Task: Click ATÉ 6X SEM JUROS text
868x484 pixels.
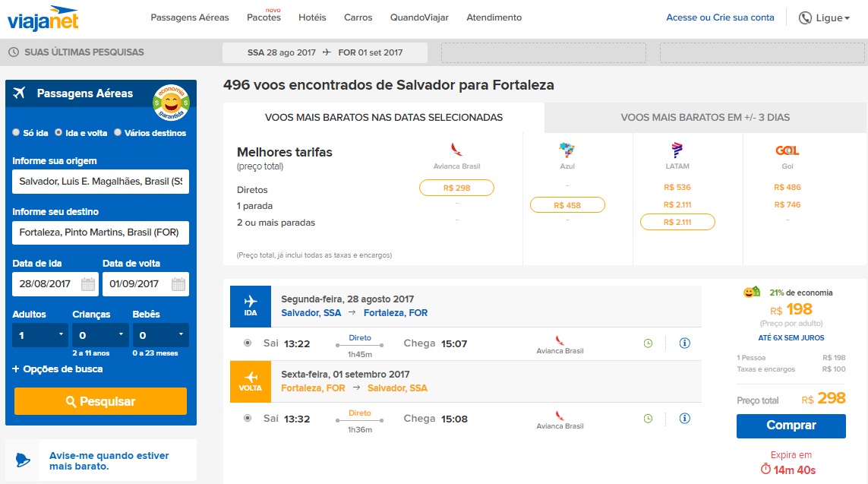Action: click(x=791, y=338)
